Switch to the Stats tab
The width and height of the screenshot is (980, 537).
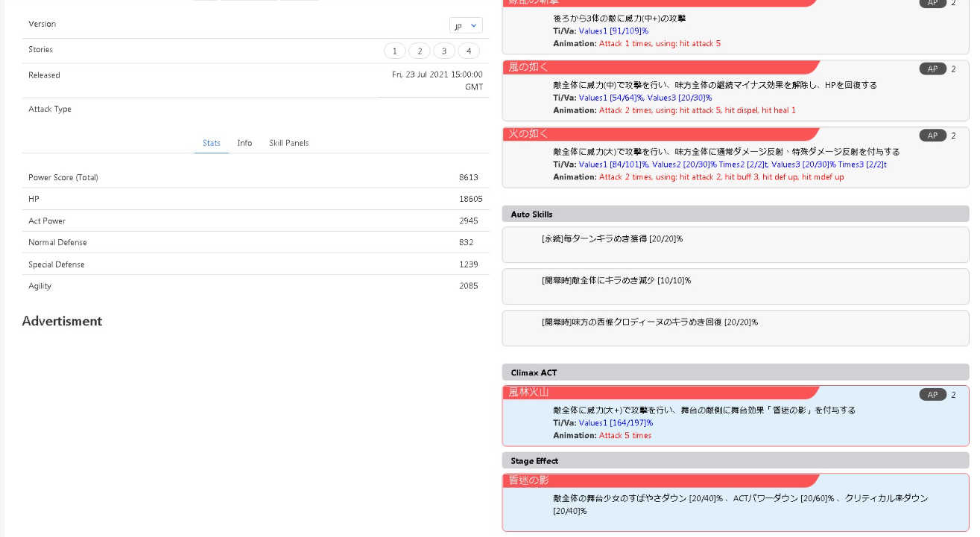pyautogui.click(x=212, y=143)
